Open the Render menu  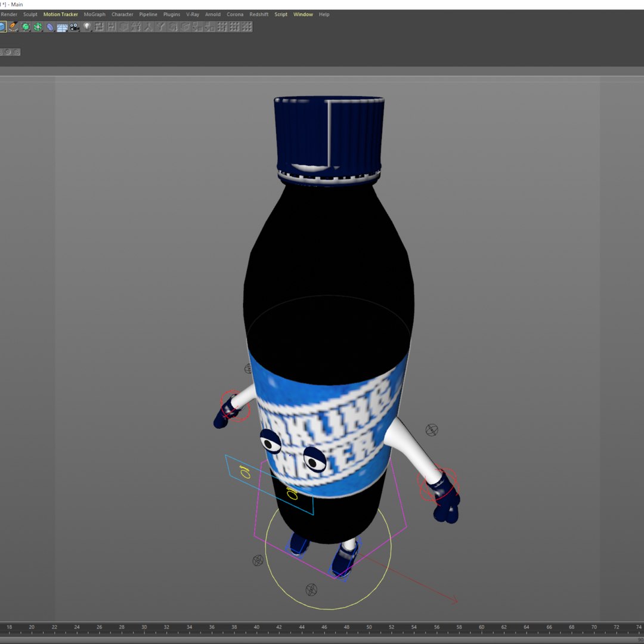(9, 14)
